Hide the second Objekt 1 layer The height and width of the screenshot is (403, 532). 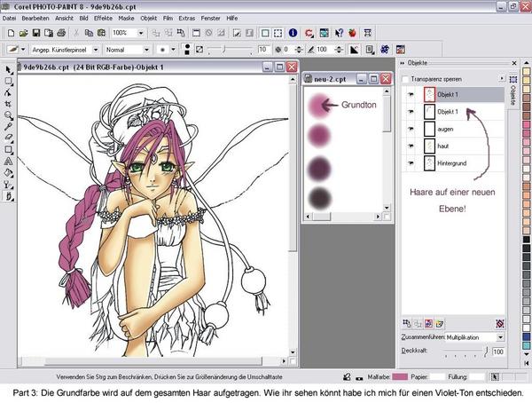(x=411, y=112)
